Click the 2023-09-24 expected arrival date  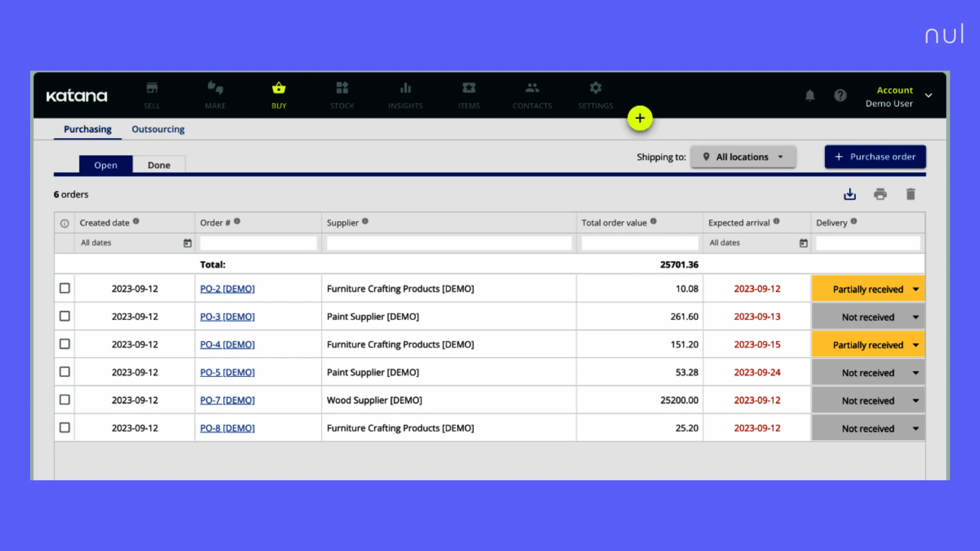(x=757, y=372)
